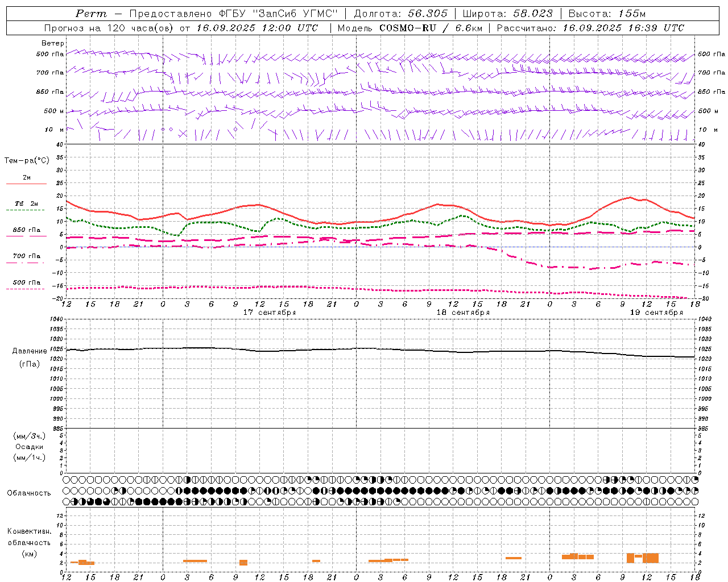
Task: Click the "2м" temperature legend entry
Action: pos(27,178)
